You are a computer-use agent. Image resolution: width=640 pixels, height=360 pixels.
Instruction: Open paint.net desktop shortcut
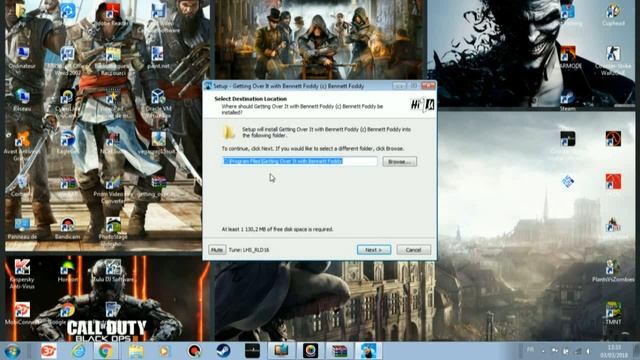pyautogui.click(x=158, y=58)
